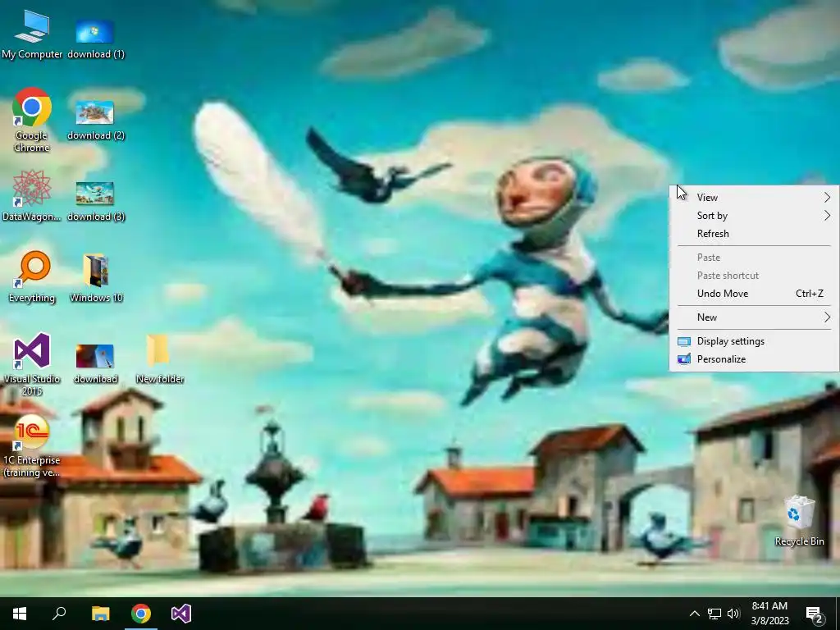Open taskbar search
Screen dimensions: 840x630
59,614
